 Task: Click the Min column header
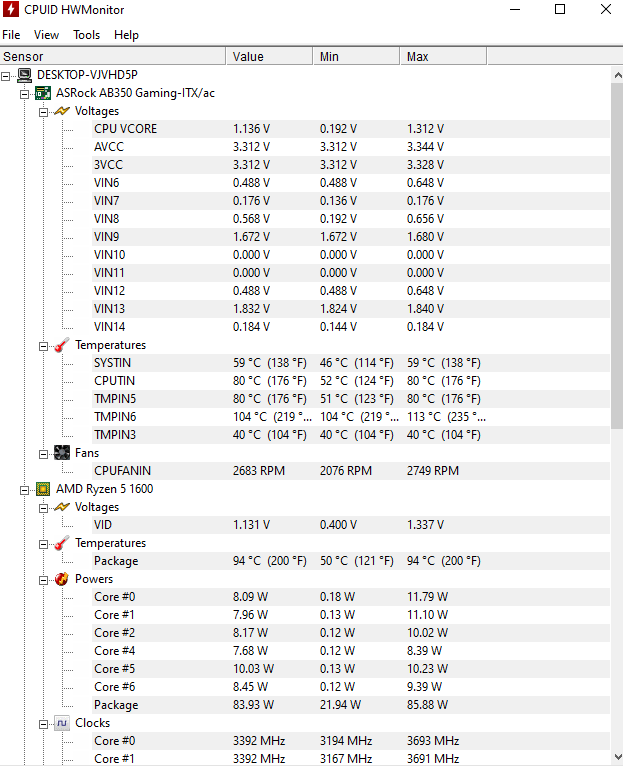tap(356, 56)
